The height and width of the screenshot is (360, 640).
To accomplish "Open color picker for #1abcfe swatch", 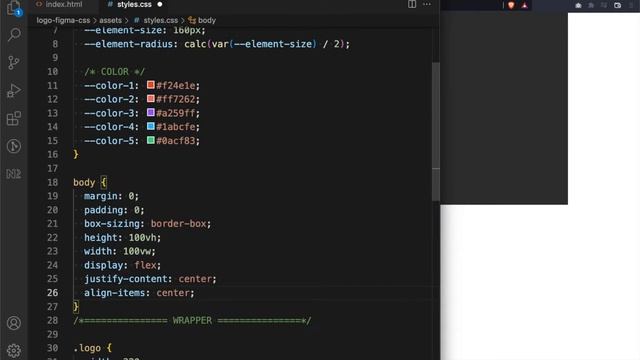I will pos(151,127).
